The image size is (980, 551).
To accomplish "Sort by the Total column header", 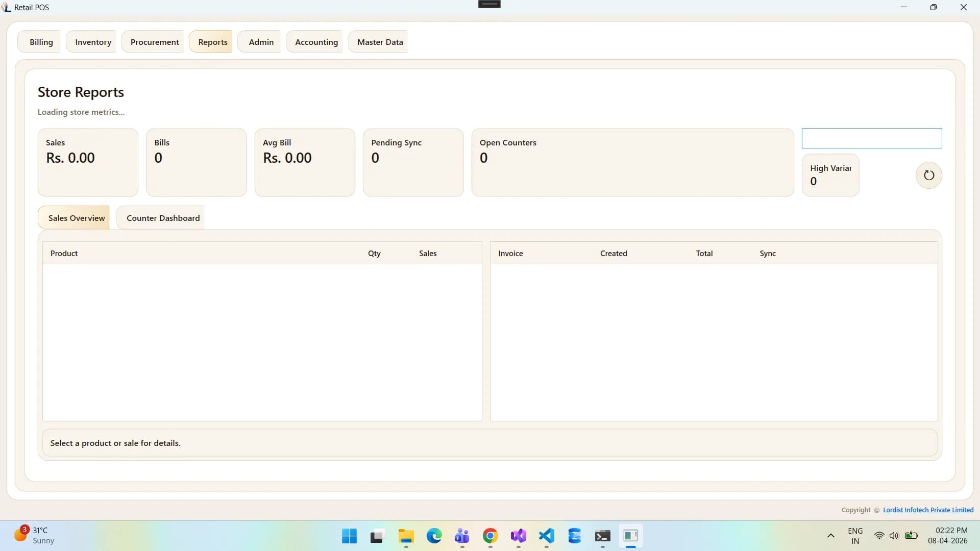I will 704,254.
